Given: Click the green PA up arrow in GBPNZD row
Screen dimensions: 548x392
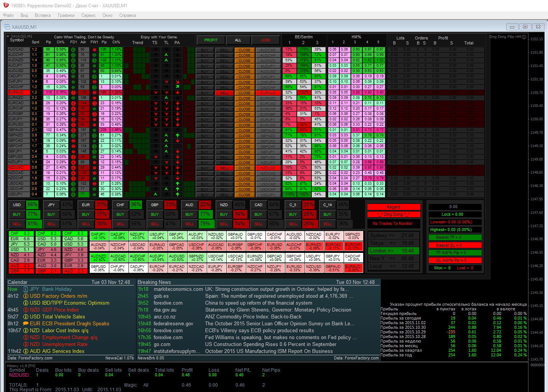Looking at the screenshot, I should click(178, 135).
